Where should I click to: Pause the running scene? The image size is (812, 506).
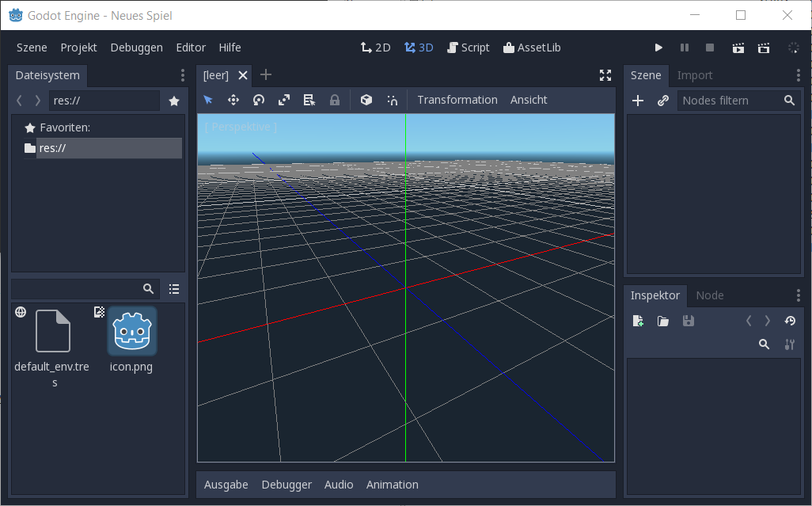click(685, 48)
